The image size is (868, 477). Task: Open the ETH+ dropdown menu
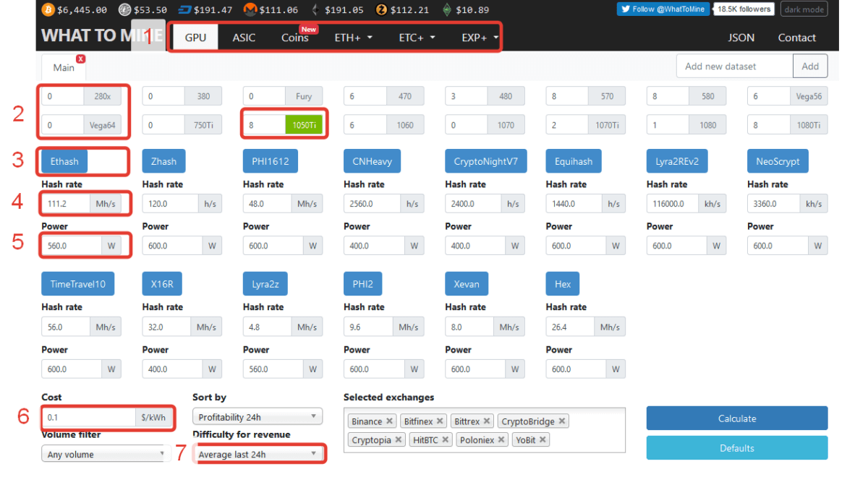point(354,38)
